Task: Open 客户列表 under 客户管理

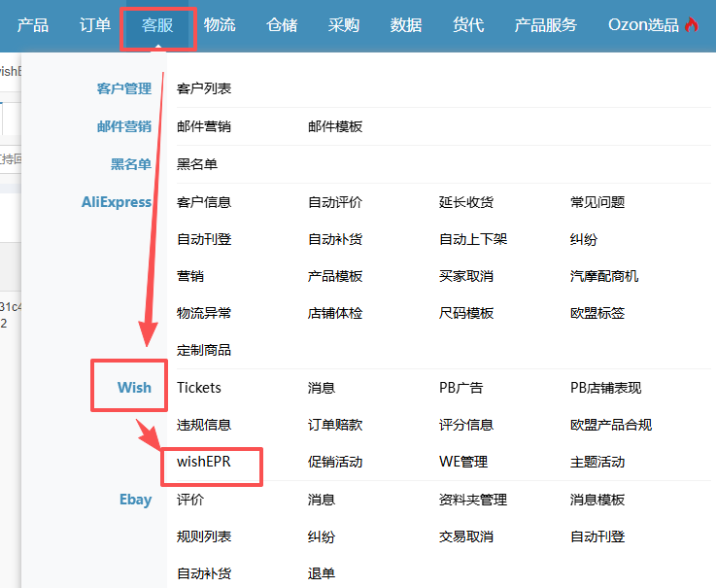Action: (204, 89)
